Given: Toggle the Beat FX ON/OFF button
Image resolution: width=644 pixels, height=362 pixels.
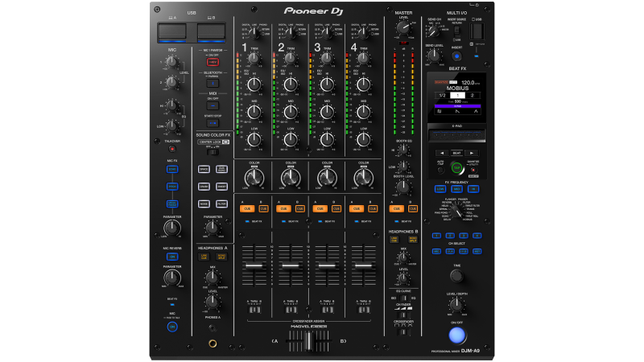Looking at the screenshot, I should 456,333.
